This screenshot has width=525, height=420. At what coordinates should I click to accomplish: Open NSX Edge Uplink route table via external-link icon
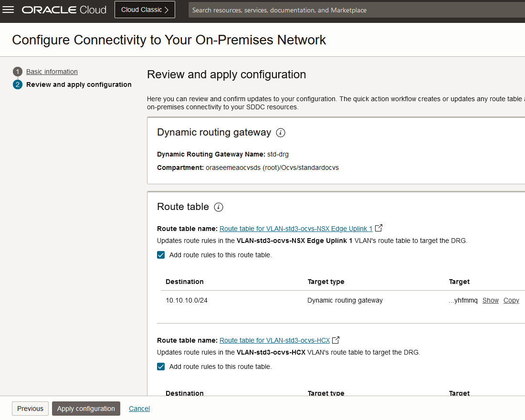pos(378,228)
